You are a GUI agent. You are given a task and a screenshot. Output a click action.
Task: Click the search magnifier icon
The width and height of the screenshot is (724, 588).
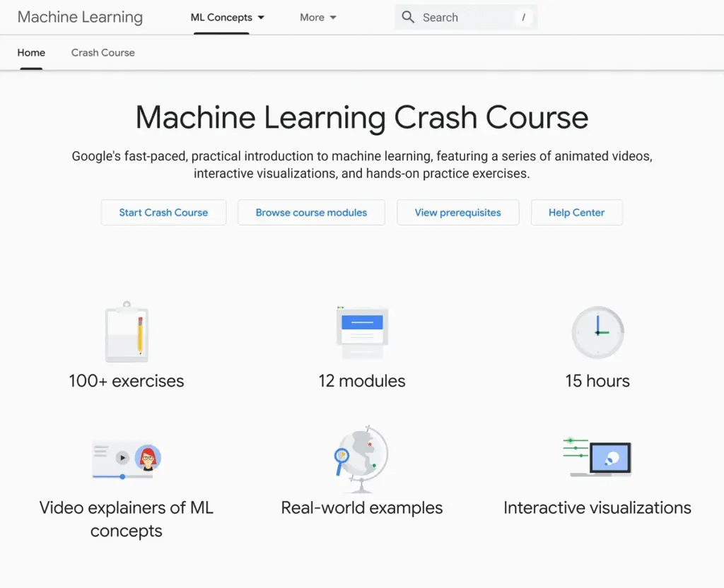[408, 18]
